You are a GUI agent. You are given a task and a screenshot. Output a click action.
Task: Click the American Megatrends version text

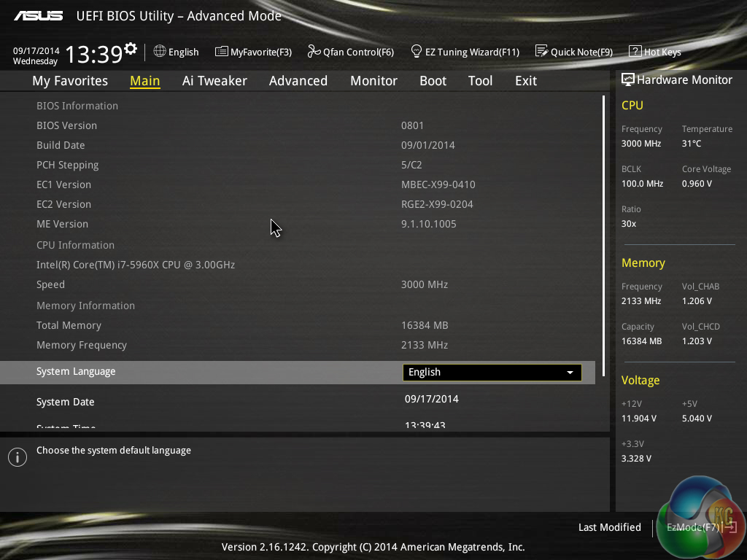point(373,547)
